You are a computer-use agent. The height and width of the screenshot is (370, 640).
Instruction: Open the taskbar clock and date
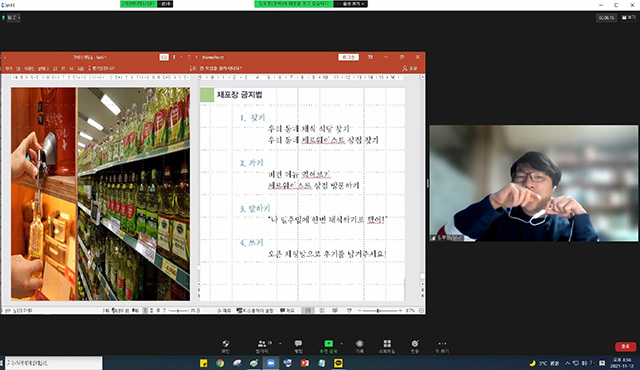click(623, 363)
